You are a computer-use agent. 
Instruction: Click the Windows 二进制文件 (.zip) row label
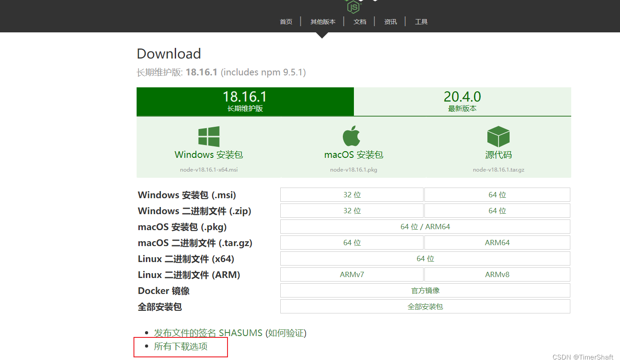click(194, 211)
